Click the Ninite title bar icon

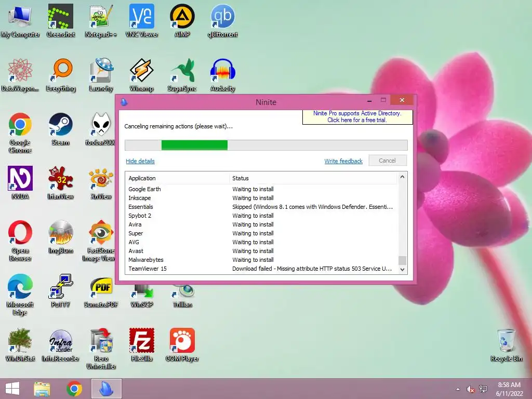(124, 102)
